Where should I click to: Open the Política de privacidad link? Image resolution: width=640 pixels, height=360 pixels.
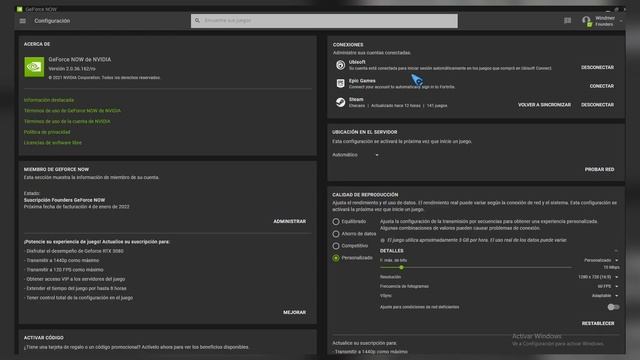point(47,132)
